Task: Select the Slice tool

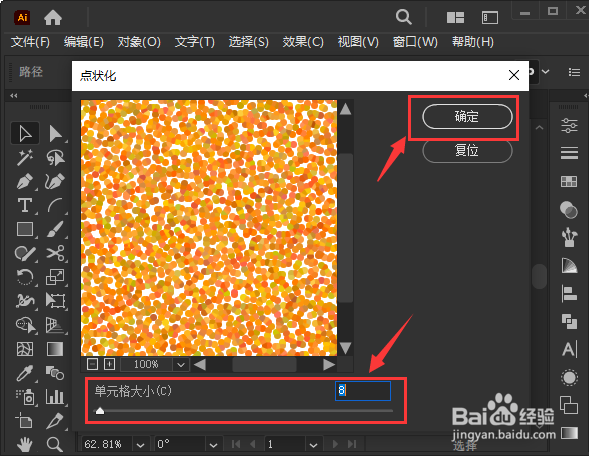Action: (x=55, y=421)
